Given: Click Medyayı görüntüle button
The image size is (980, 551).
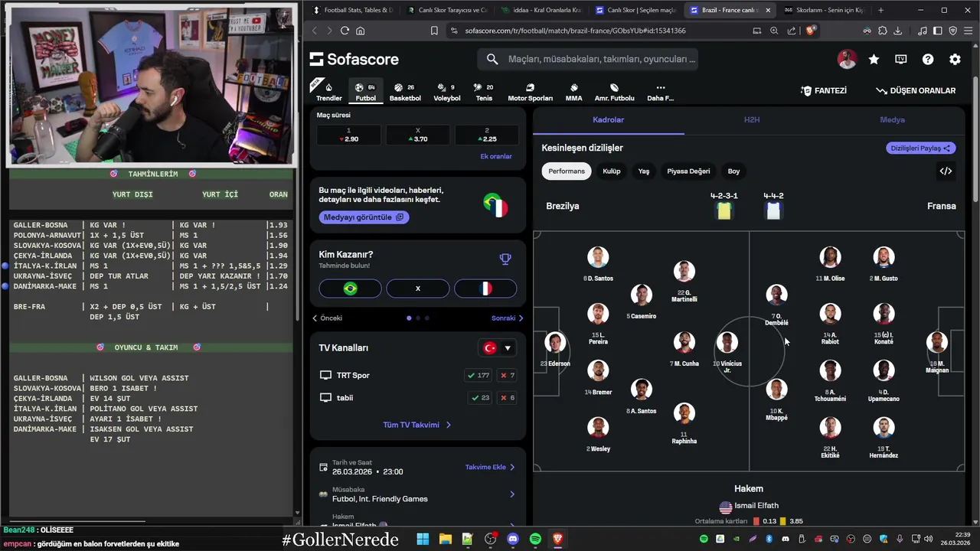Looking at the screenshot, I should tap(364, 217).
